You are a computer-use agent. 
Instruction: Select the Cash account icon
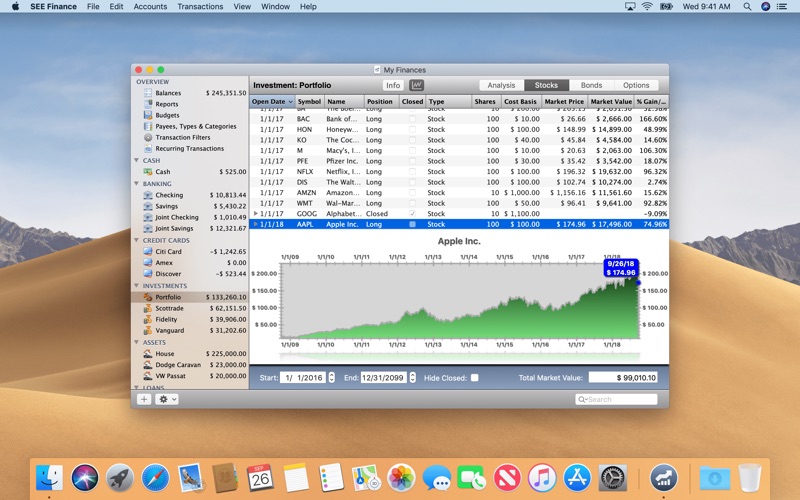(x=148, y=172)
